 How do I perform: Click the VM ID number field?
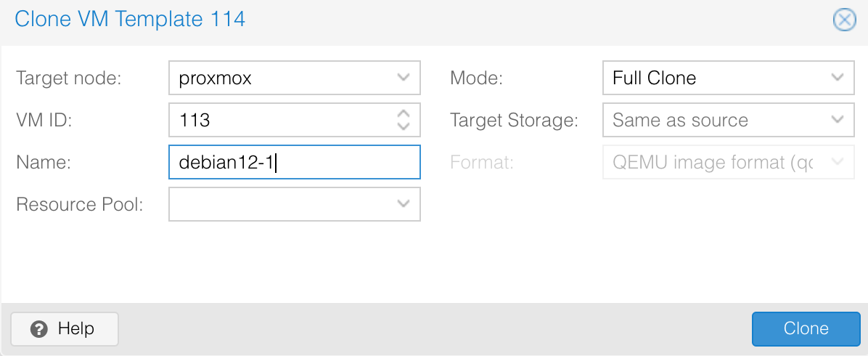click(279, 120)
